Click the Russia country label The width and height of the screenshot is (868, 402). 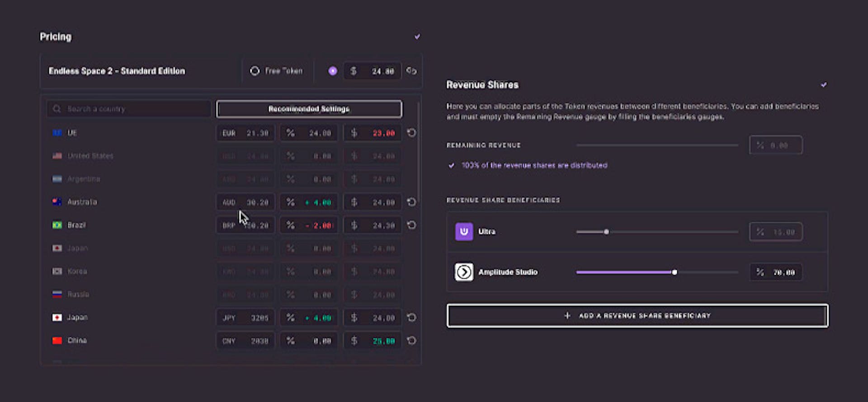pos(78,294)
